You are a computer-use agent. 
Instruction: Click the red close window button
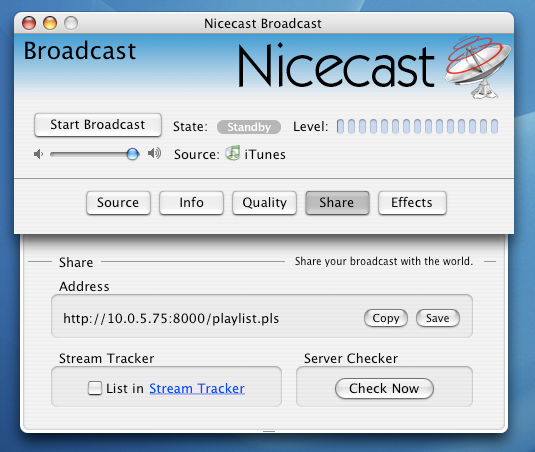[x=29, y=23]
